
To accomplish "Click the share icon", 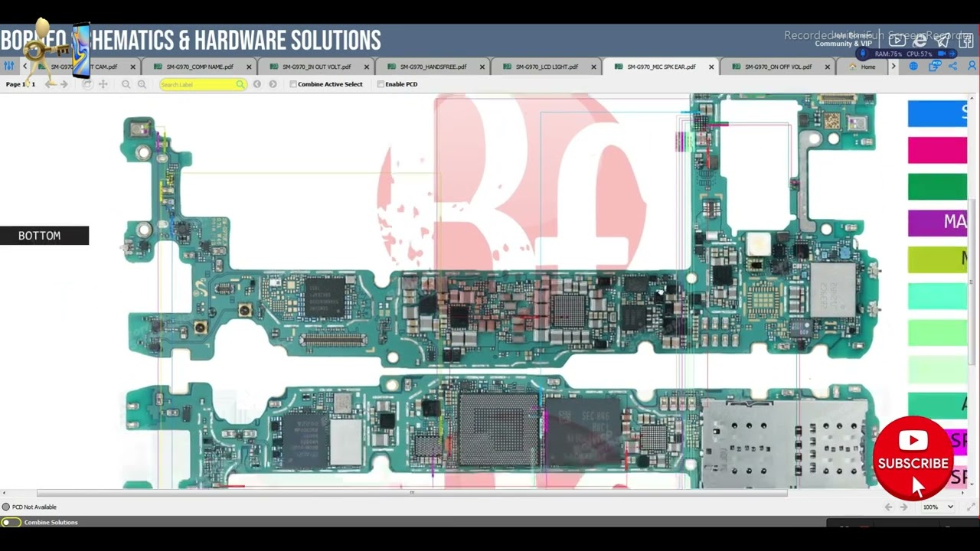I will [x=953, y=67].
